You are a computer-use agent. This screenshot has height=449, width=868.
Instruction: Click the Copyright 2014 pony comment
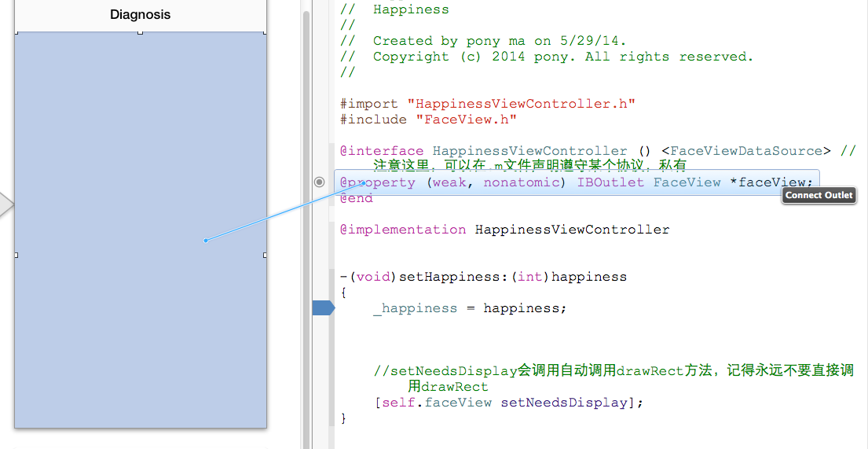point(547,57)
